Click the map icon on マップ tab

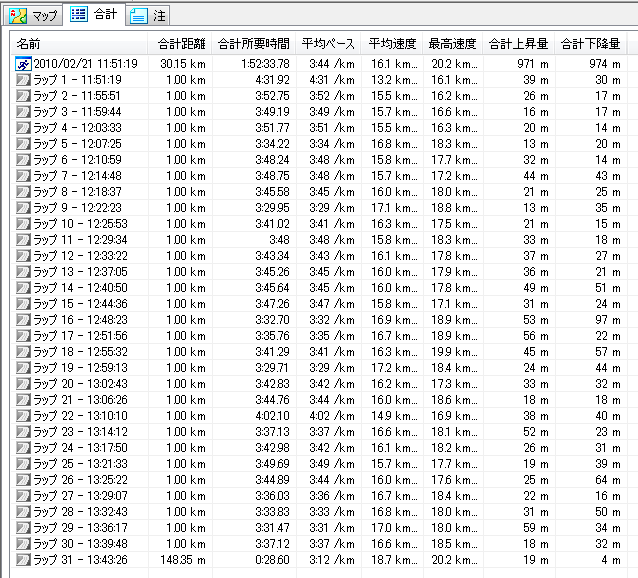click(18, 15)
